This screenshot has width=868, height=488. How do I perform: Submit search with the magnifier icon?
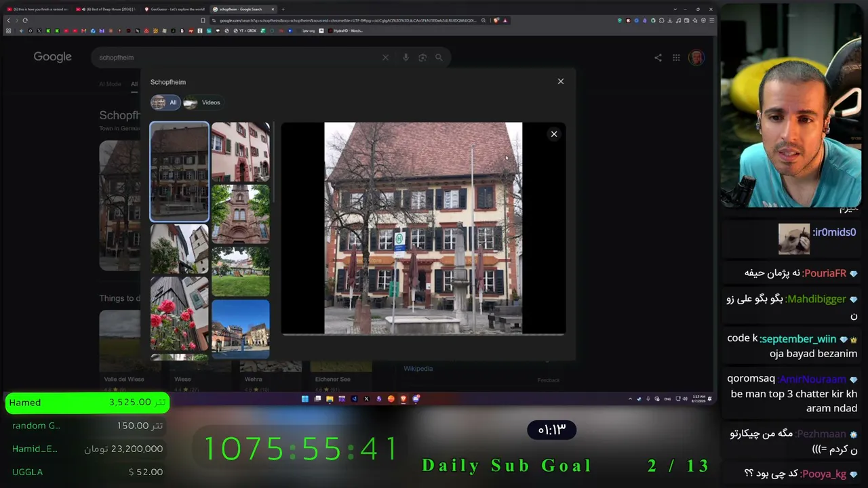click(x=439, y=58)
